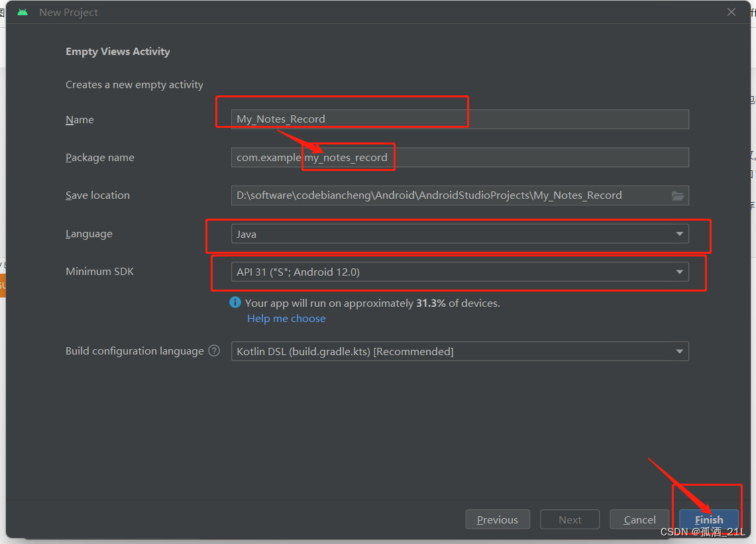Click the Package name text field

[x=460, y=158]
